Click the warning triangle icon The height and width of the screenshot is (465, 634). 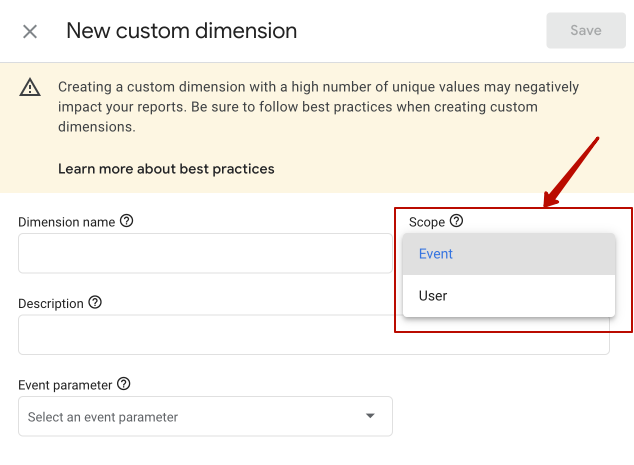click(30, 87)
